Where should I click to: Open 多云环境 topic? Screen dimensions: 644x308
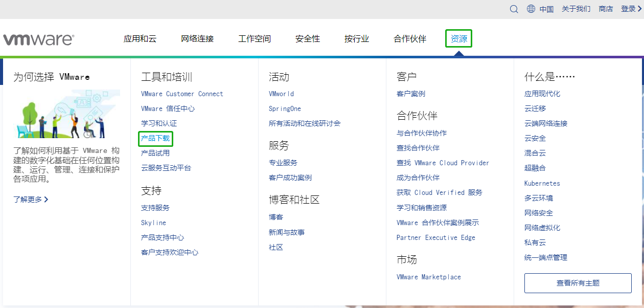tap(539, 198)
